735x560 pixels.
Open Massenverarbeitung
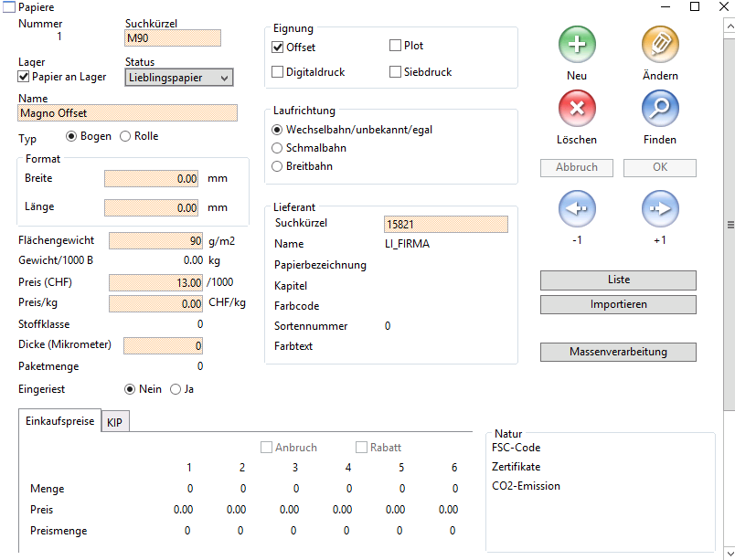point(618,352)
